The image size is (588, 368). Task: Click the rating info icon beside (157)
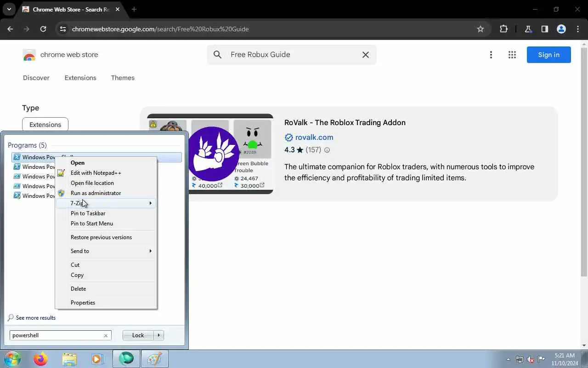327,150
